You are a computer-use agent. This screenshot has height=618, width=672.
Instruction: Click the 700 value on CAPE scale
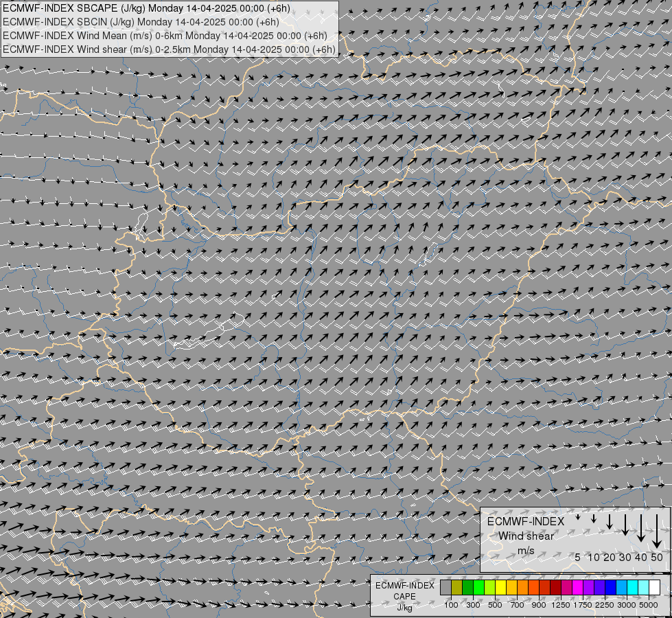518,605
